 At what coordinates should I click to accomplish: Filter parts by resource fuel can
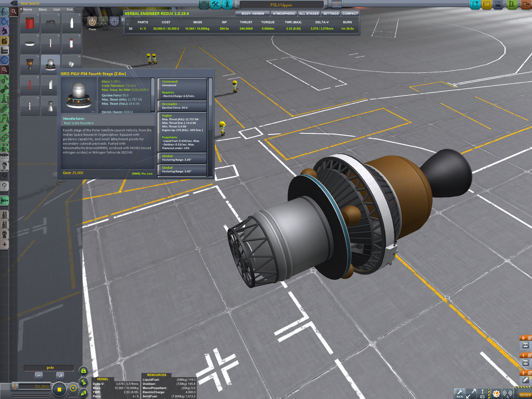4,41
